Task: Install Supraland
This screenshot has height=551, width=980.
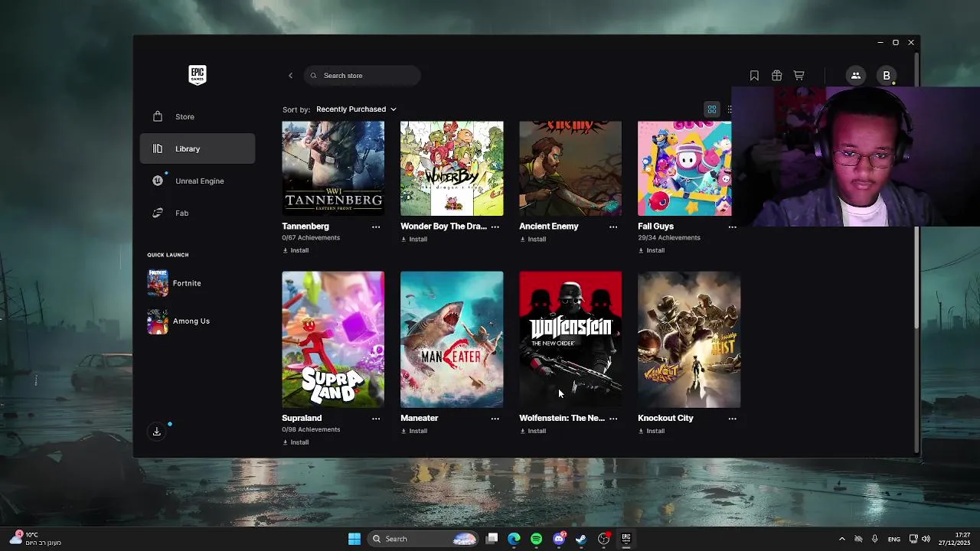Action: tap(296, 442)
